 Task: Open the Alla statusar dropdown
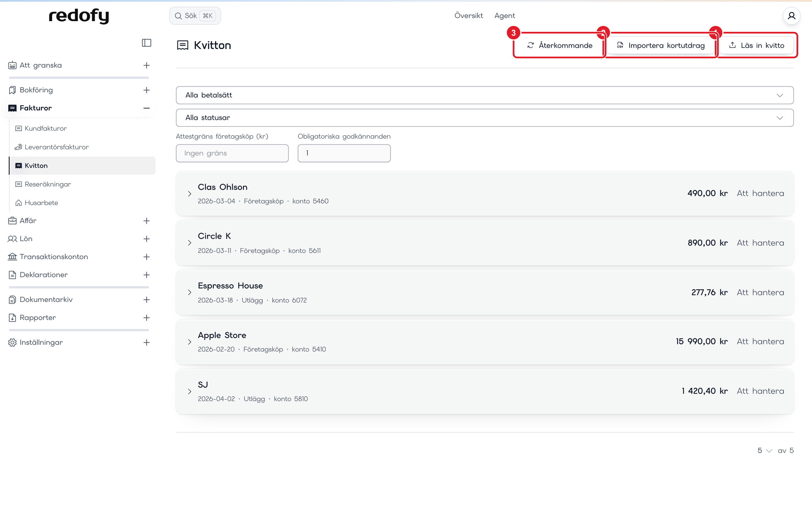(484, 118)
